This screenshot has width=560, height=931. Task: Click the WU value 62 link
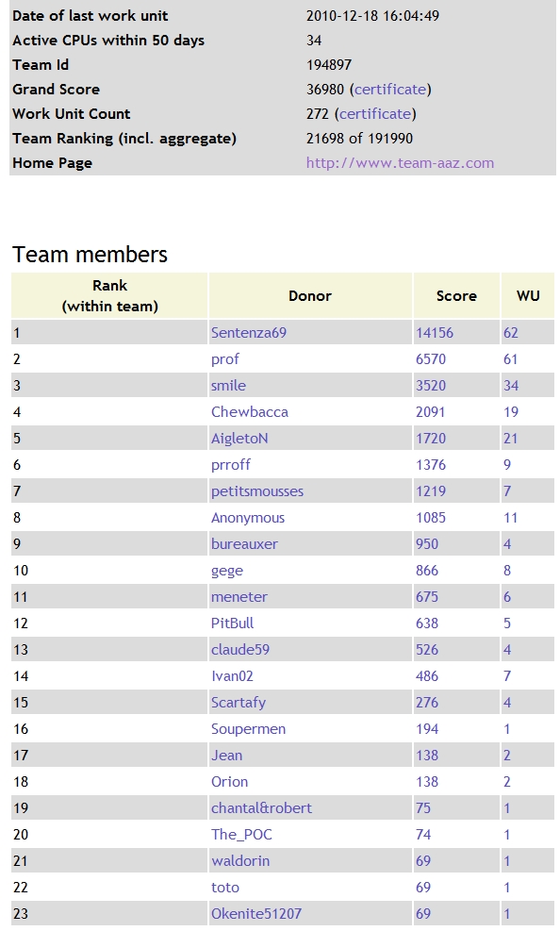click(x=511, y=332)
